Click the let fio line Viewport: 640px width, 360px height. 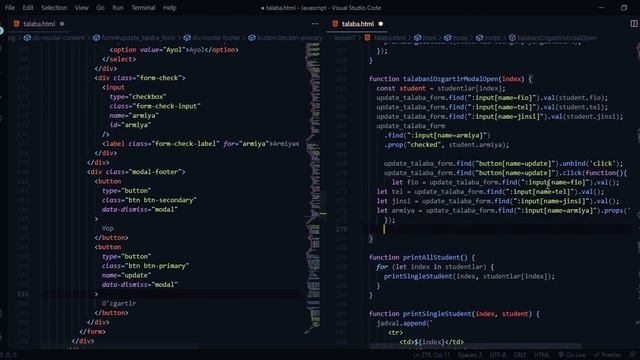click(x=506, y=182)
